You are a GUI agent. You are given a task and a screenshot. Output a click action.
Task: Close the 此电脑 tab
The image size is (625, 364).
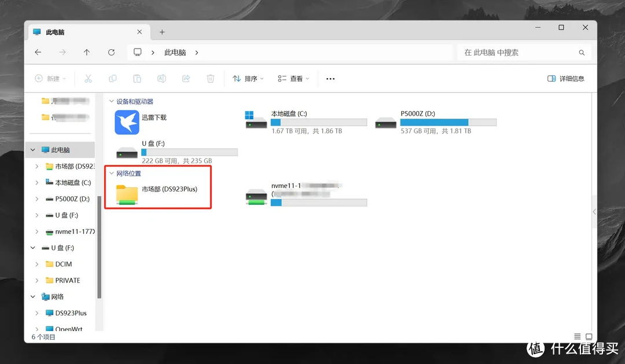tap(139, 32)
